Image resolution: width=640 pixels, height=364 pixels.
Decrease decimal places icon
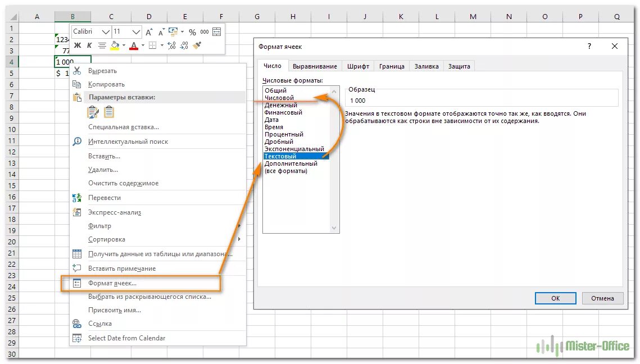[x=184, y=46]
